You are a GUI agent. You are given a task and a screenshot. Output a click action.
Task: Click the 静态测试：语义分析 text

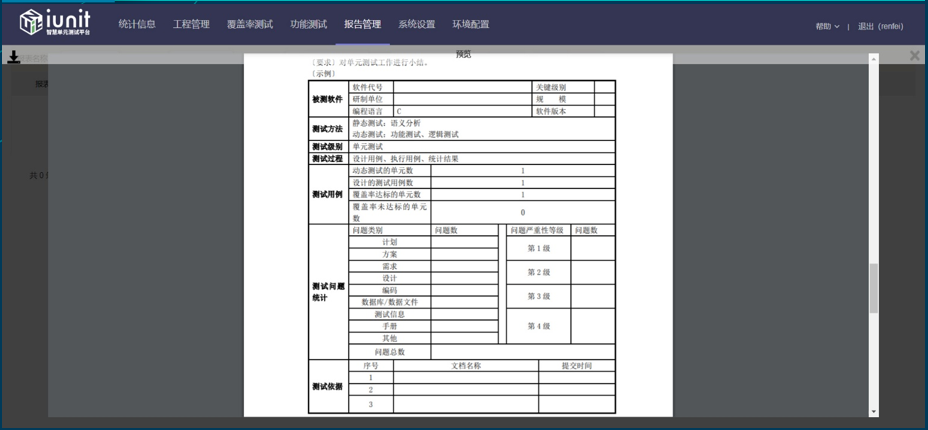pyautogui.click(x=386, y=123)
